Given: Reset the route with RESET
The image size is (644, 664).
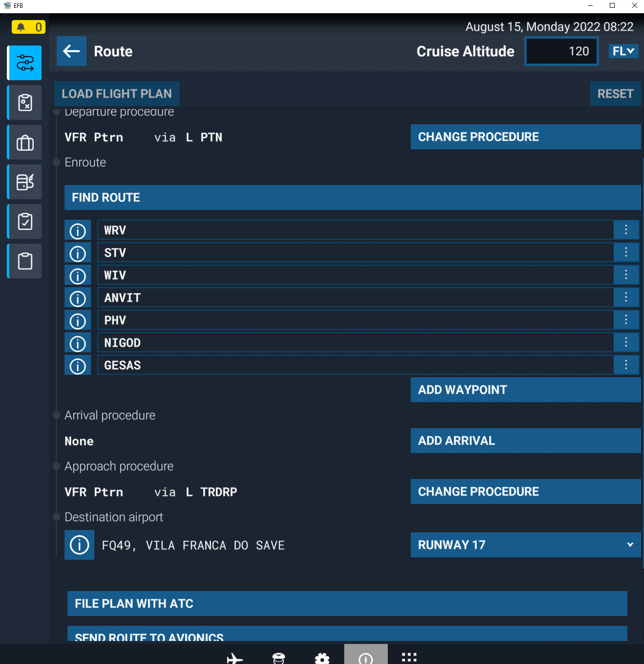Looking at the screenshot, I should tap(616, 93).
